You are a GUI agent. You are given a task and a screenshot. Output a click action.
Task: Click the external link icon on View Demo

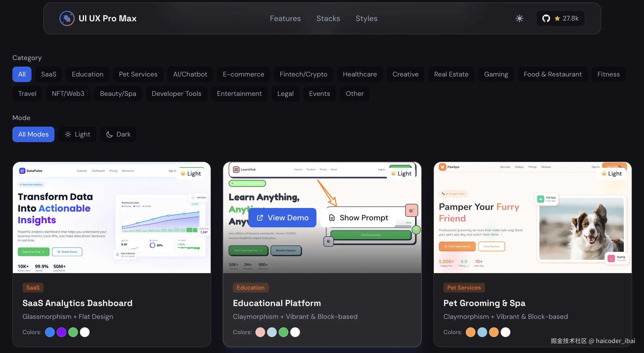pyautogui.click(x=260, y=218)
